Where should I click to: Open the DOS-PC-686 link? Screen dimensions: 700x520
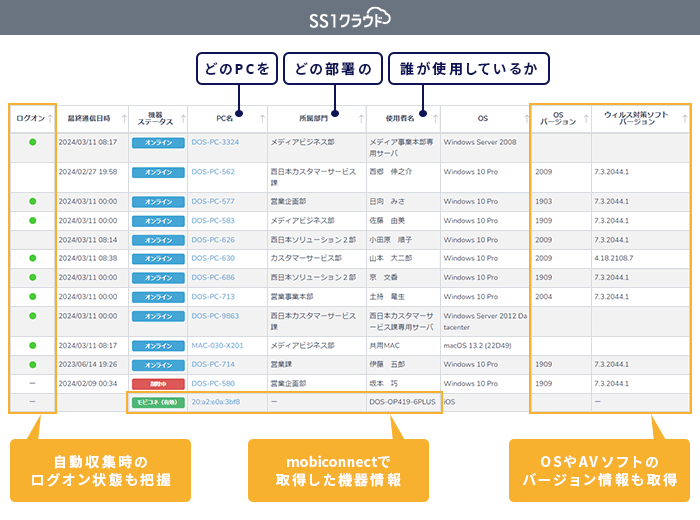coord(213,277)
